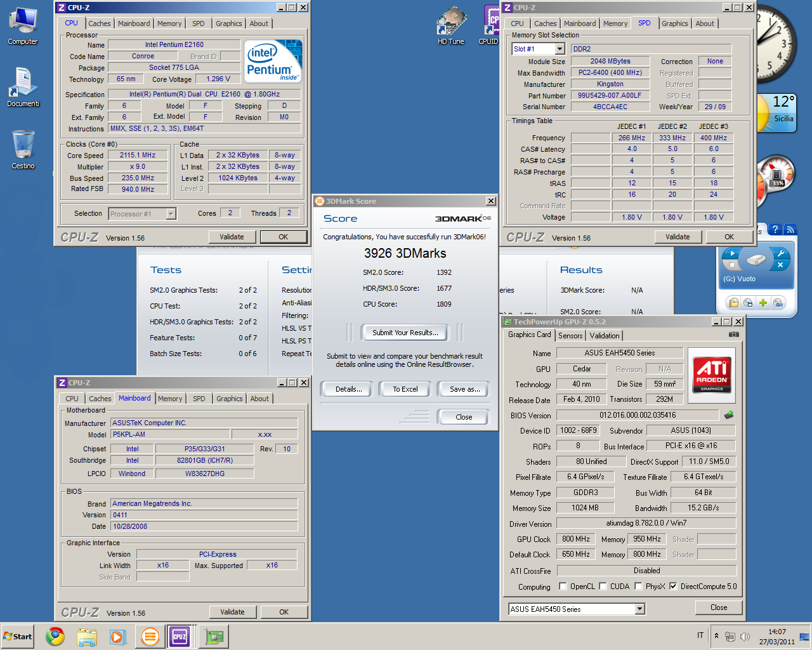812x650 pixels.
Task: Click the wrench settings icon in drive gadget
Action: (780, 253)
